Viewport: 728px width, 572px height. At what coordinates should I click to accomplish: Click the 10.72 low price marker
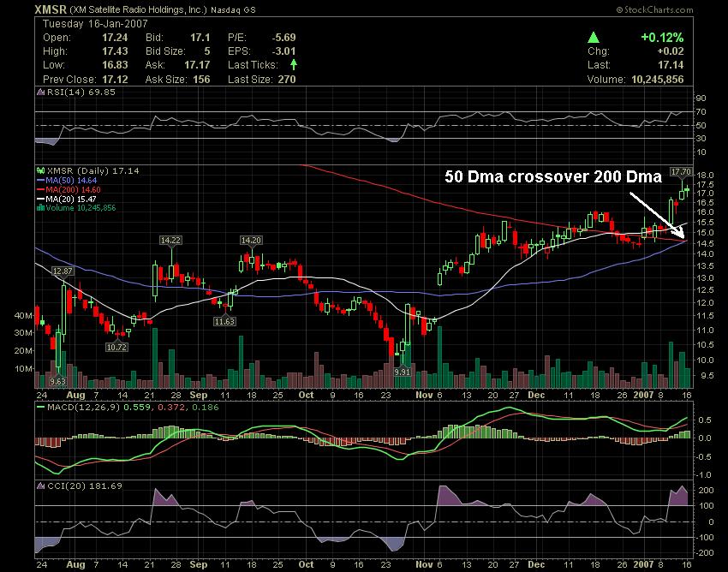116,347
